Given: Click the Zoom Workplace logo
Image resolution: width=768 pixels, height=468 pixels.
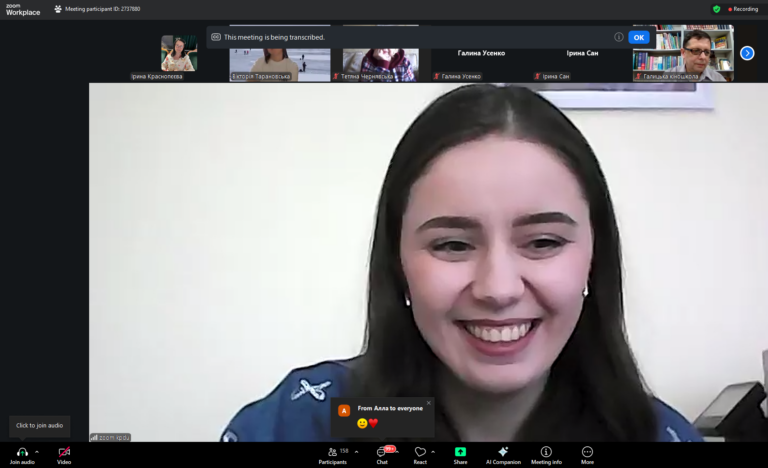Looking at the screenshot, I should pyautogui.click(x=23, y=9).
